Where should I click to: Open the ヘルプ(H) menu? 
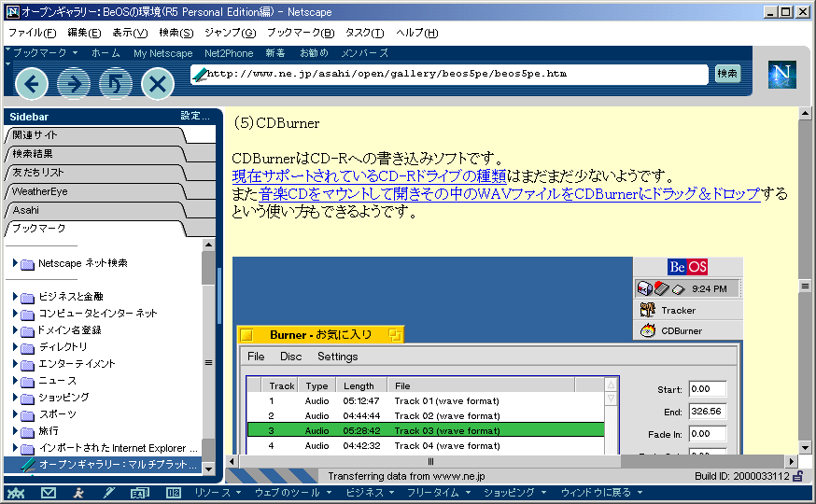coord(416,33)
